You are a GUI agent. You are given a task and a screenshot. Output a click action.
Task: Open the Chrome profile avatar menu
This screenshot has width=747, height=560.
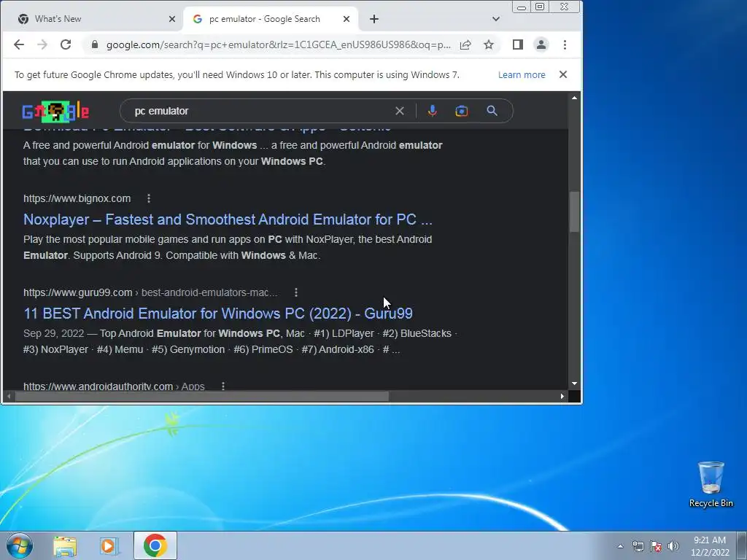[541, 44]
